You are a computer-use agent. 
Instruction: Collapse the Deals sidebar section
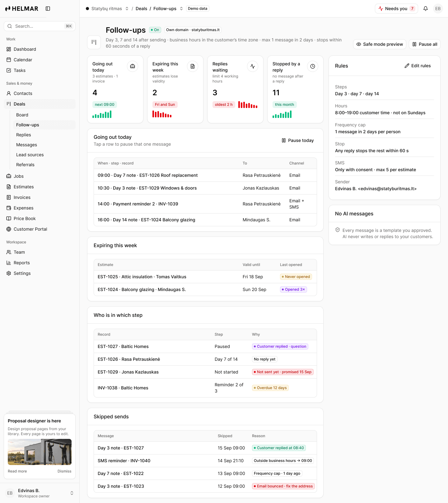click(40, 104)
